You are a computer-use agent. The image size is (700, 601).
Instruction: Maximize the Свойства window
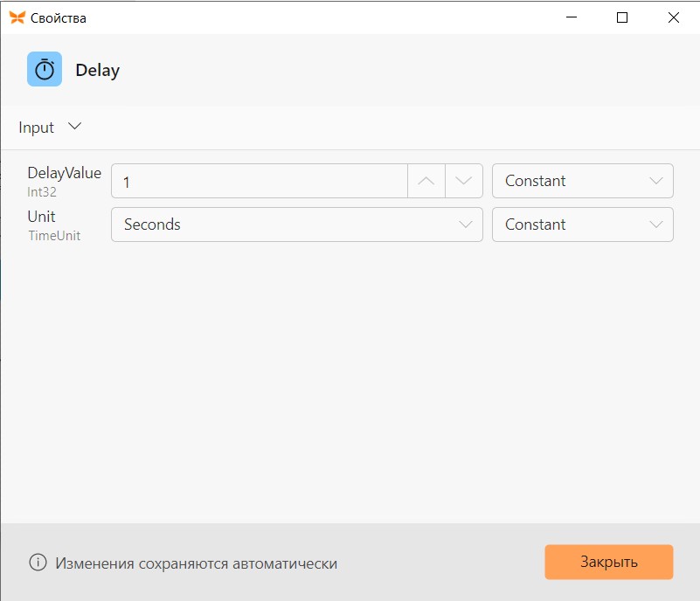tap(622, 17)
